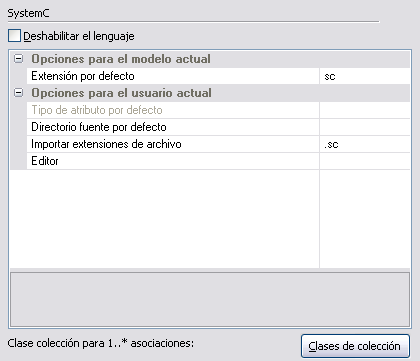Edit the .sc value of Importar extensiones
The height and width of the screenshot is (361, 420).
click(365, 144)
